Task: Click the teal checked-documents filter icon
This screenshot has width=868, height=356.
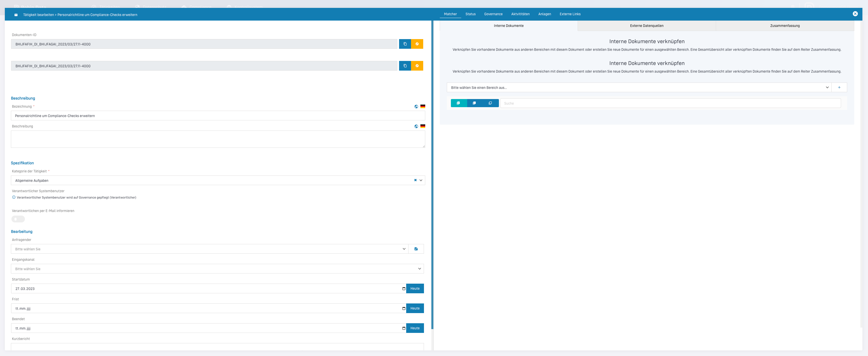Action: [x=458, y=103]
